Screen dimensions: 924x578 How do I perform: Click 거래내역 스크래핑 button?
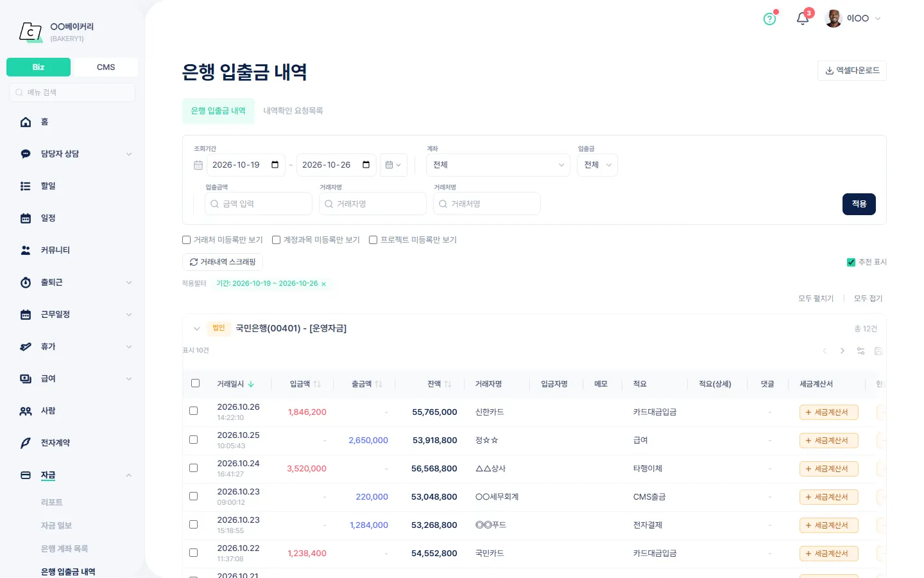[223, 262]
